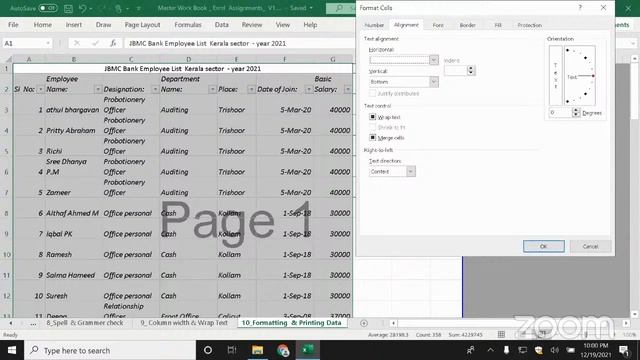
Task: Open the Date of Join filter dropdown
Action: pyautogui.click(x=309, y=89)
